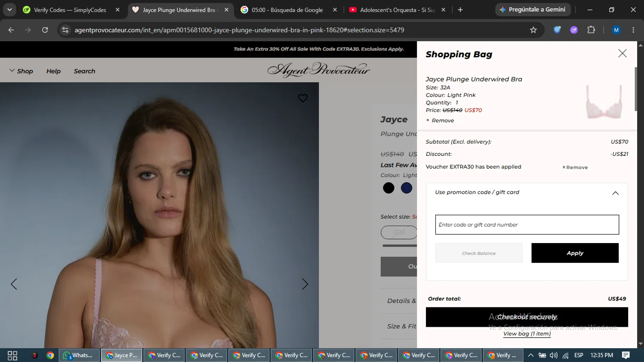Click Apply to submit the promotion code
Image resolution: width=644 pixels, height=362 pixels.
pos(575,253)
